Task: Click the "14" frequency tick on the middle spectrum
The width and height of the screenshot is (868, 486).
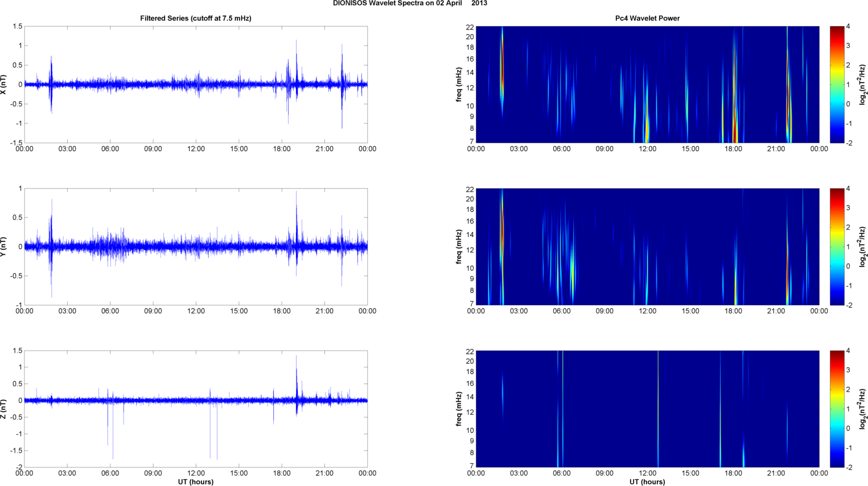Action: (x=470, y=234)
